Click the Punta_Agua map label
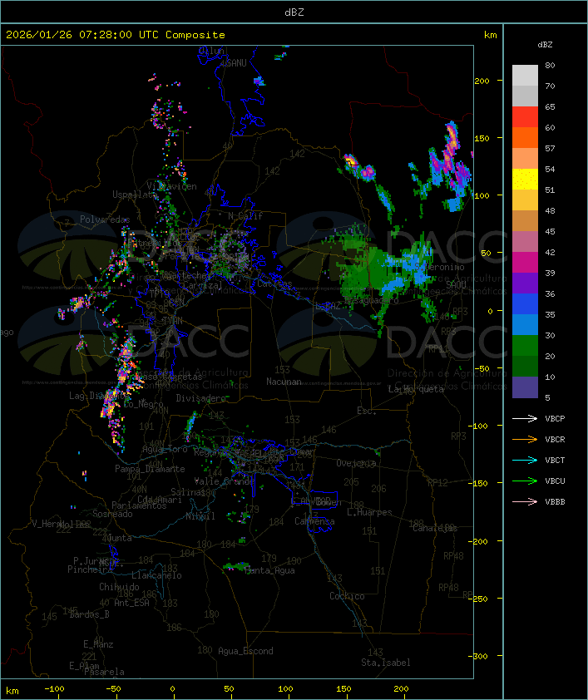 tap(270, 570)
